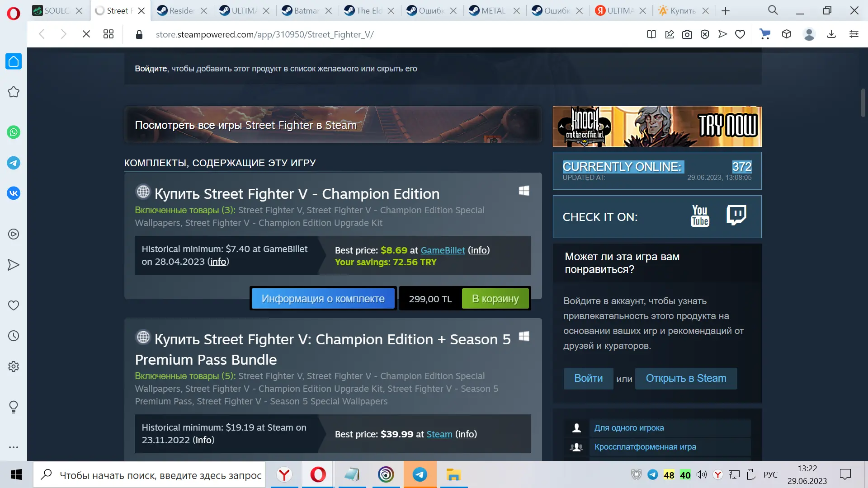Open reader mode book icon
This screenshot has width=868, height=488.
(x=651, y=34)
